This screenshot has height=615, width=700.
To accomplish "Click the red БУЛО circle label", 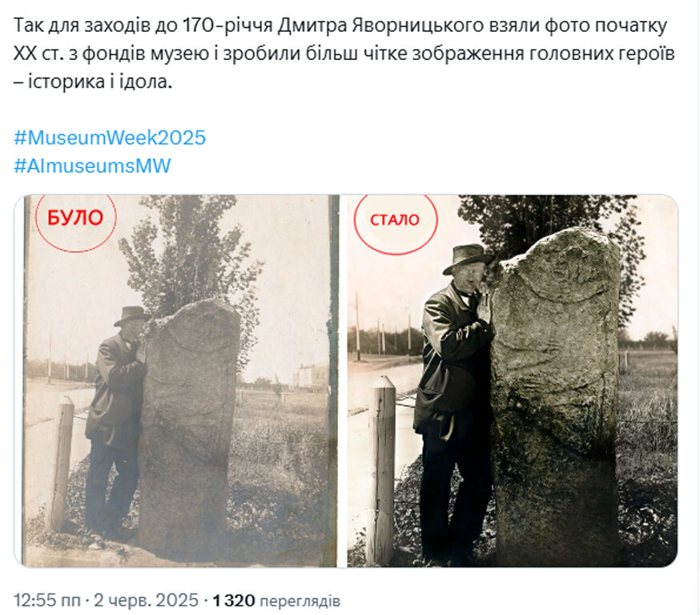I will click(75, 219).
